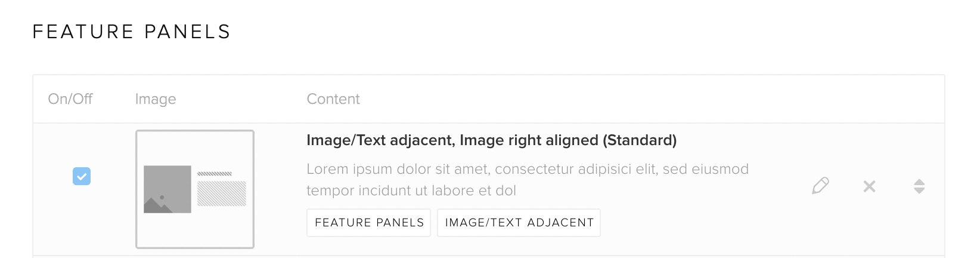Click the Image column header
The image size is (980, 258).
tap(156, 99)
